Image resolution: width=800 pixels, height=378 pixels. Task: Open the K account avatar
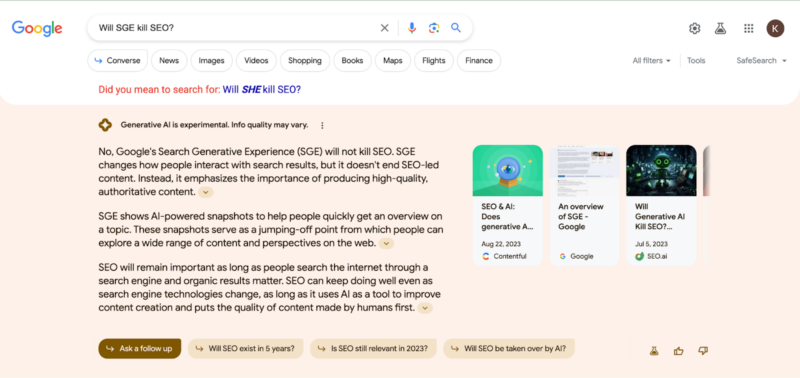click(x=776, y=28)
